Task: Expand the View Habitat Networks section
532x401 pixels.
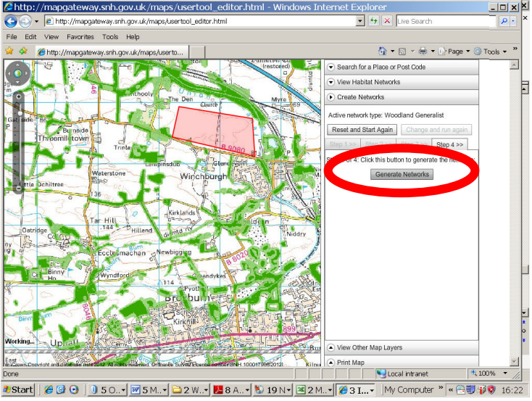Action: click(x=402, y=82)
